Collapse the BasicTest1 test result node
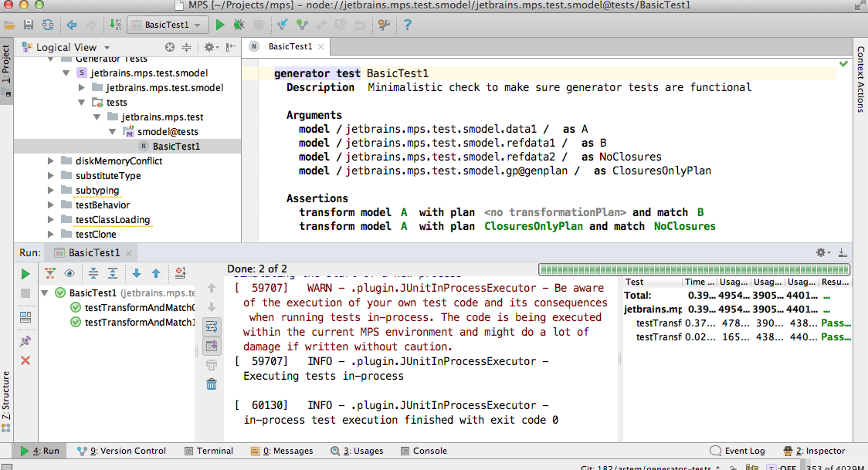868x470 pixels. (45, 293)
